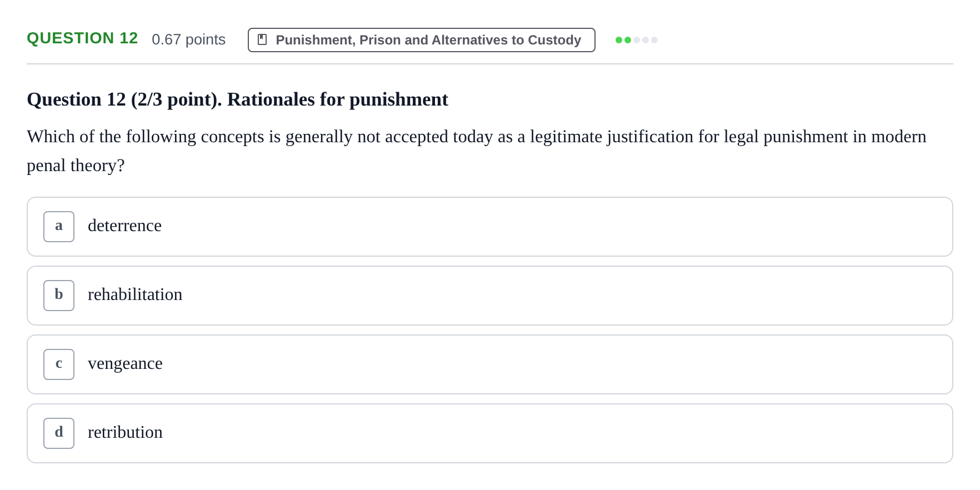This screenshot has height=490, width=980.
Task: Click the QUESTION 12 heading label
Action: (x=82, y=38)
